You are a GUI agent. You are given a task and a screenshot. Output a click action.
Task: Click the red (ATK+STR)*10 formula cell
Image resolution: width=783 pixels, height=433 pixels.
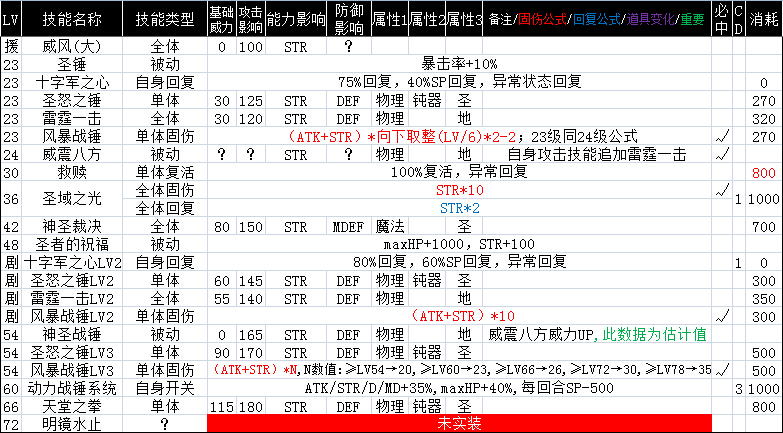click(x=459, y=316)
